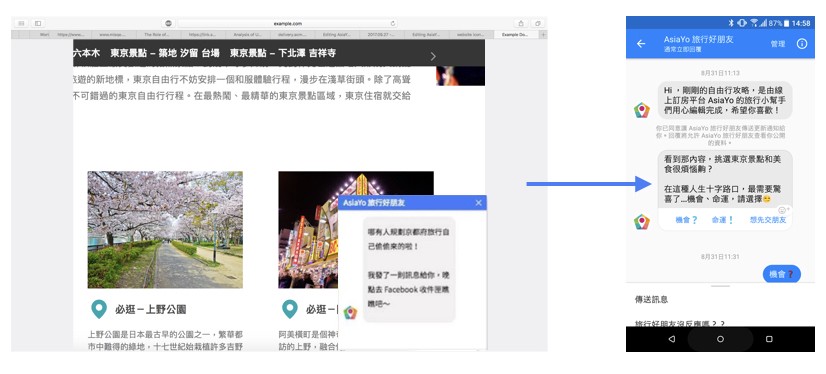826x374 pixels.
Task: Switch to the 'Example Do...' tab
Action: pyautogui.click(x=516, y=35)
